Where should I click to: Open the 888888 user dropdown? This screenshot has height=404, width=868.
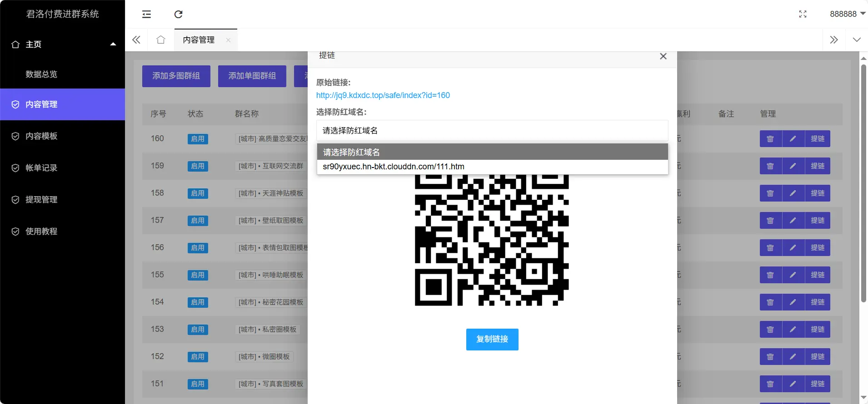click(x=848, y=14)
